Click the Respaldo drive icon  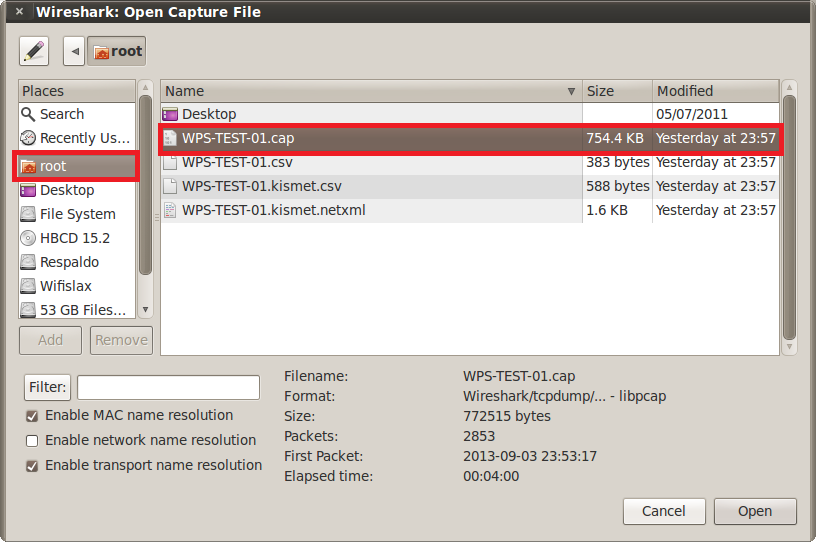coord(28,262)
